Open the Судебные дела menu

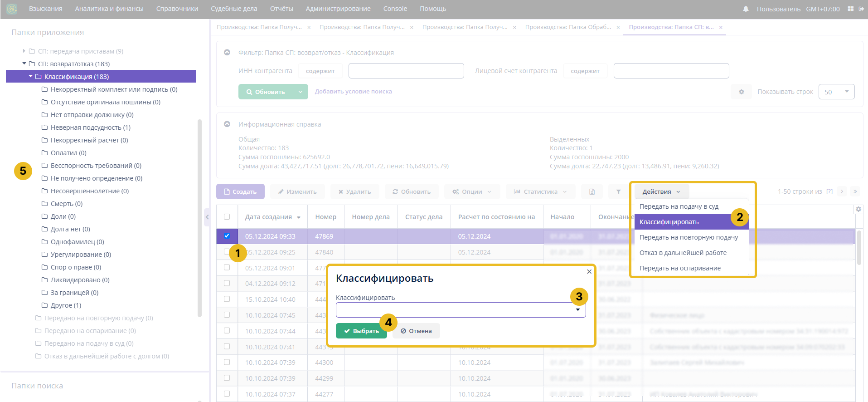pos(234,9)
